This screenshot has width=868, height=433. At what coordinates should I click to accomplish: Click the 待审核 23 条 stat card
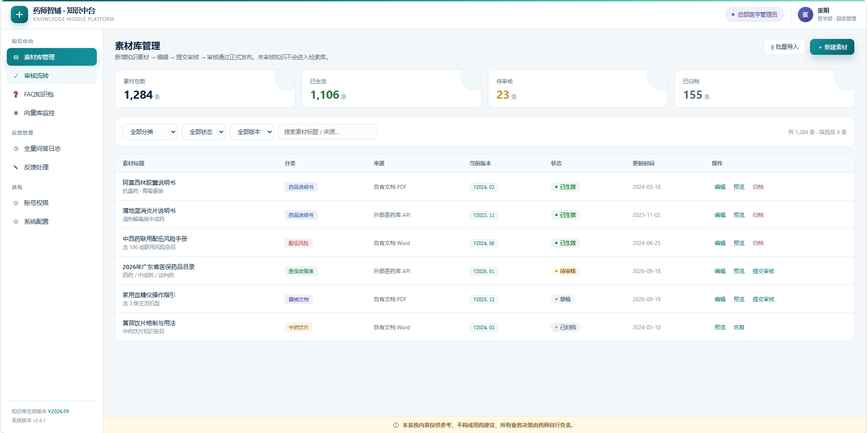click(577, 89)
